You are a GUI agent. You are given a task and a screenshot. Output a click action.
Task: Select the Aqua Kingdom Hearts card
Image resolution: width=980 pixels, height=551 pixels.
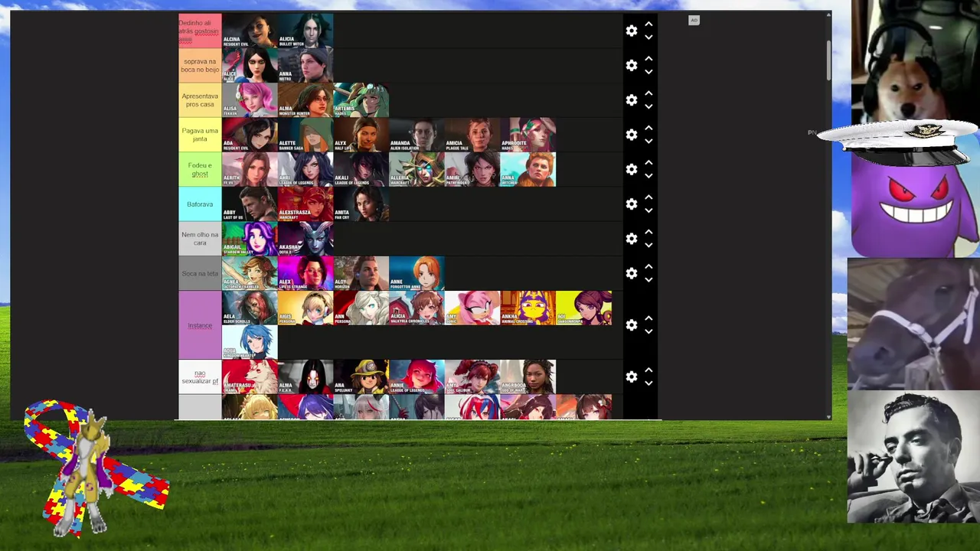pyautogui.click(x=250, y=343)
